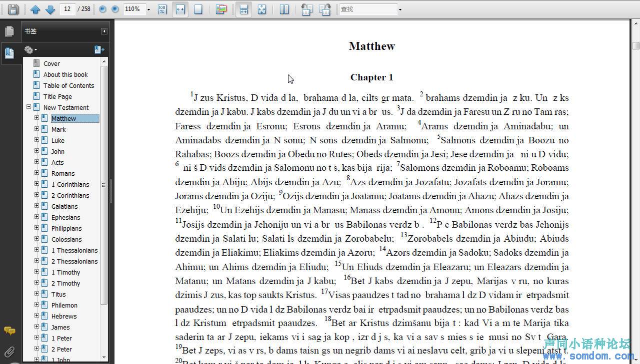Screen dimensions: 640x364
Task: Expand the Luke bookmark node
Action: pos(36,140)
